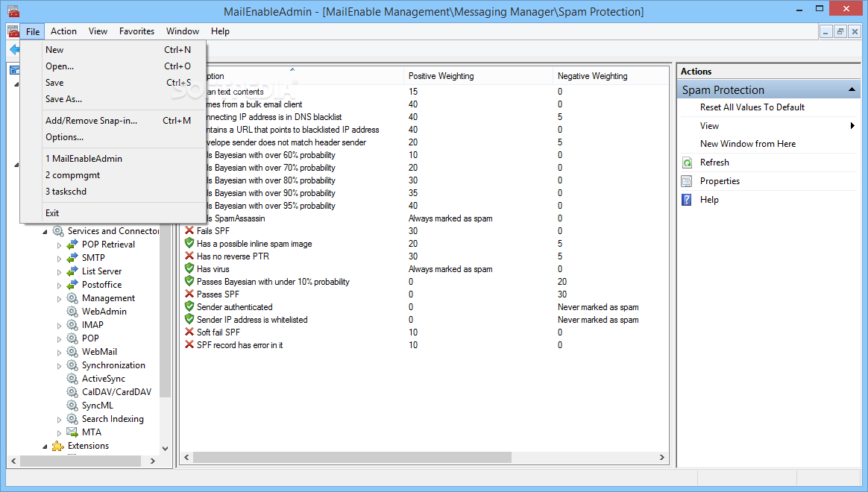Click the red X icon beside Passes SPF
Screen dimensions: 868x492
(189, 294)
